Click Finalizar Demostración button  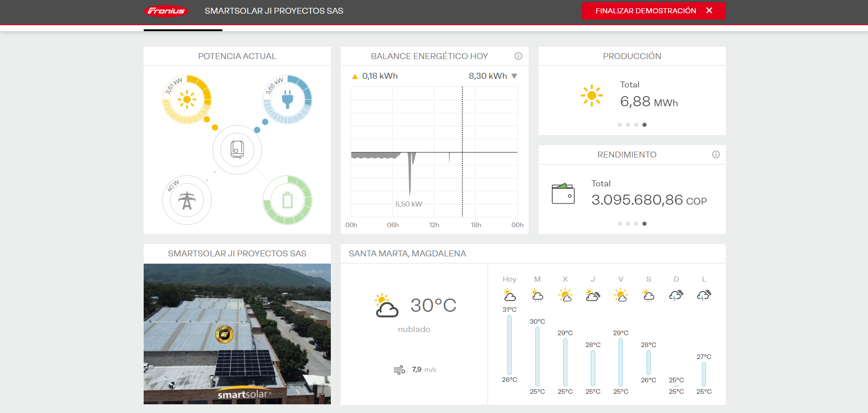(x=653, y=11)
